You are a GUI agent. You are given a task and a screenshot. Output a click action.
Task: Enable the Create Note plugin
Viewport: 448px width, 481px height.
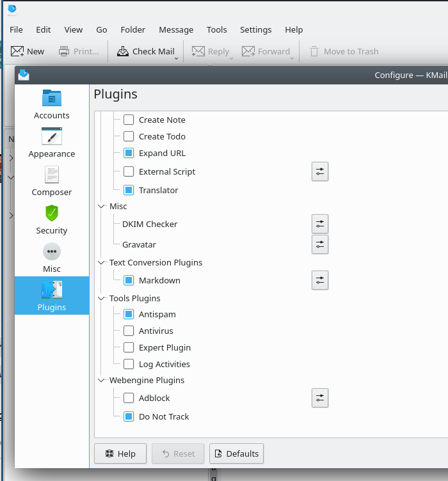(129, 120)
